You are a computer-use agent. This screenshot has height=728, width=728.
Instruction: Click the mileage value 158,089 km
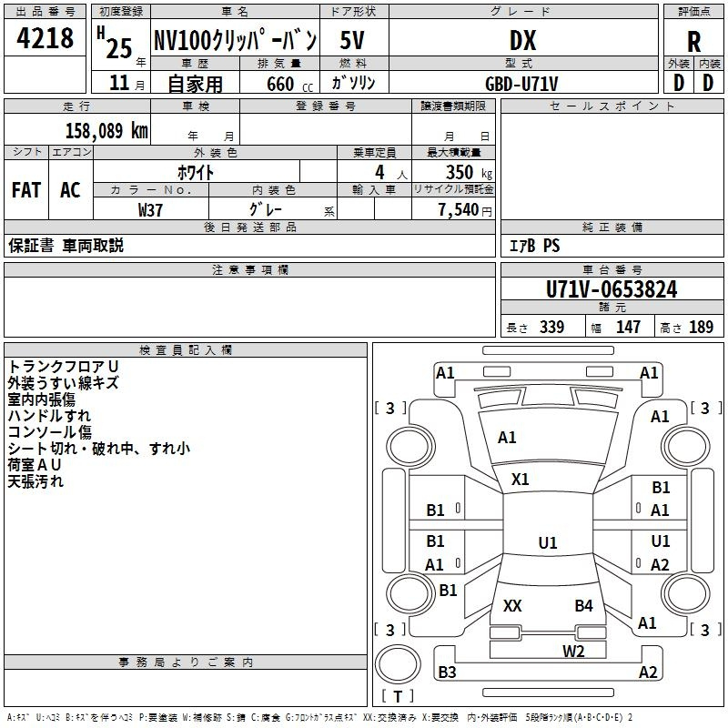pyautogui.click(x=106, y=130)
